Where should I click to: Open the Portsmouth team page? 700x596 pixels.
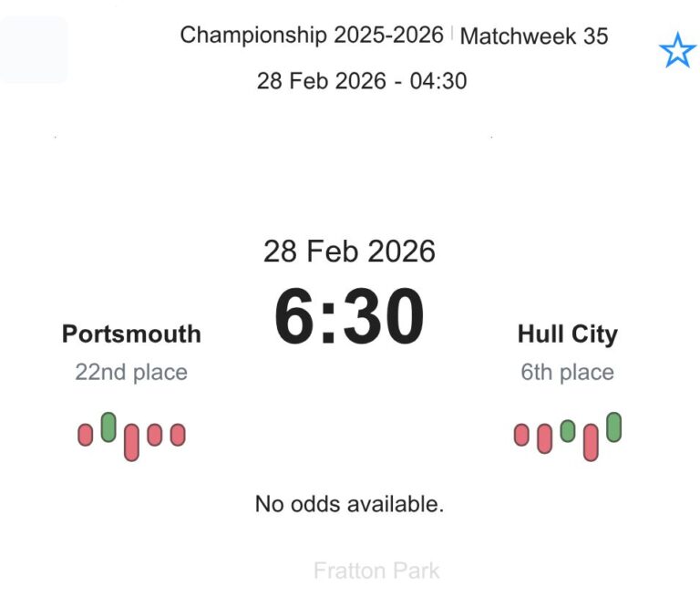(131, 334)
